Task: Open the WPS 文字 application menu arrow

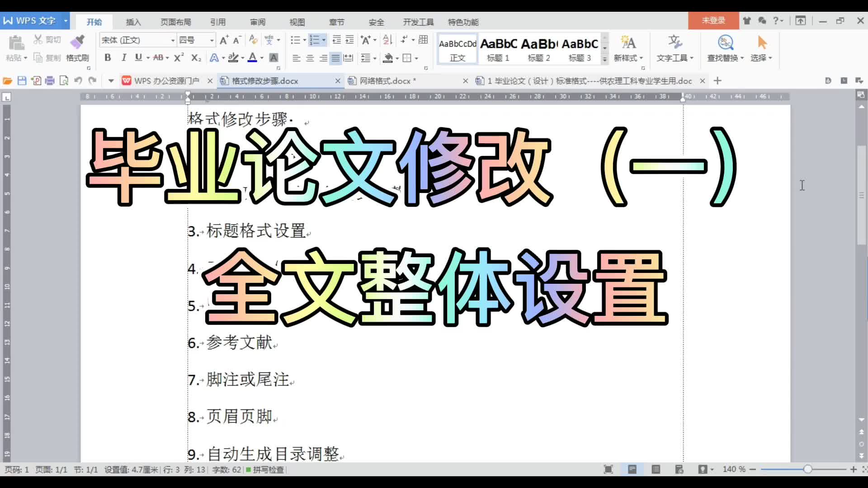Action: click(x=66, y=21)
